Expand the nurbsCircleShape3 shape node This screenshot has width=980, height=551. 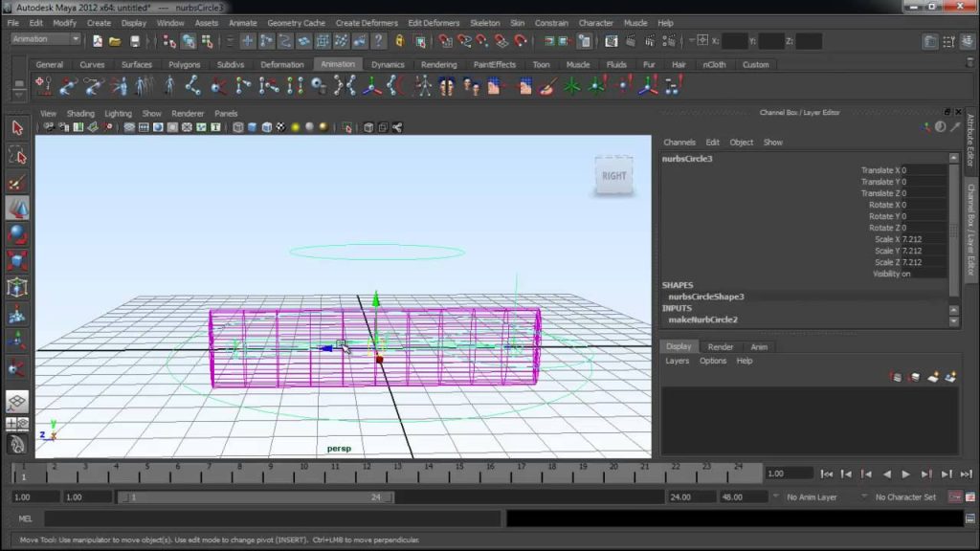[x=706, y=297]
